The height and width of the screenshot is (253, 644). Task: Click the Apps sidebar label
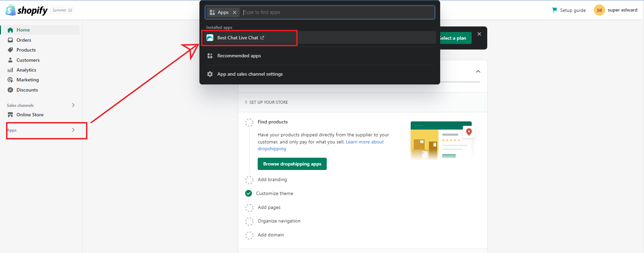12,130
